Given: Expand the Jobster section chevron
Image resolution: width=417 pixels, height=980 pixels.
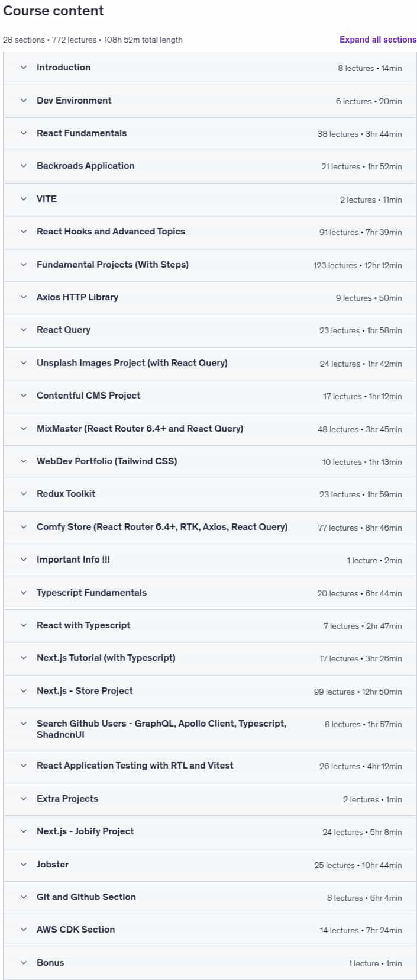Looking at the screenshot, I should coord(24,865).
